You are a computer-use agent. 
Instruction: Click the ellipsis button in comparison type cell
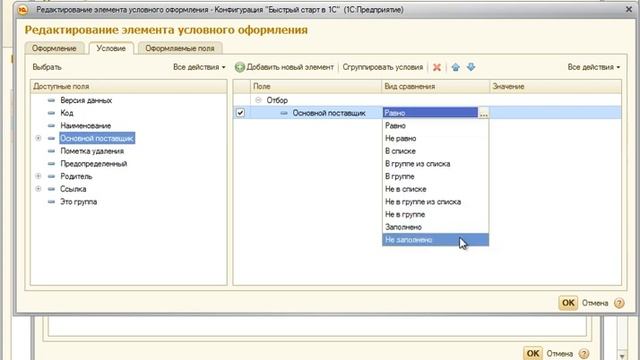pos(483,113)
